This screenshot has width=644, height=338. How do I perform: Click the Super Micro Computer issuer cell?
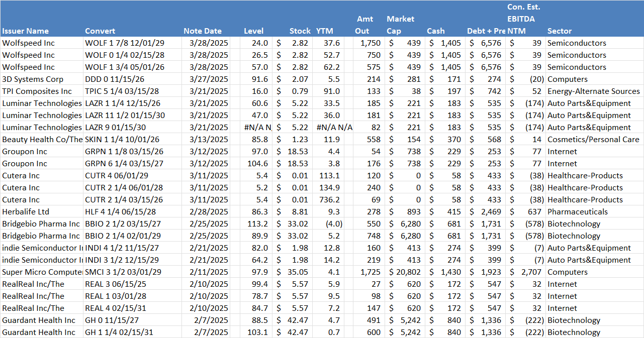(x=42, y=272)
